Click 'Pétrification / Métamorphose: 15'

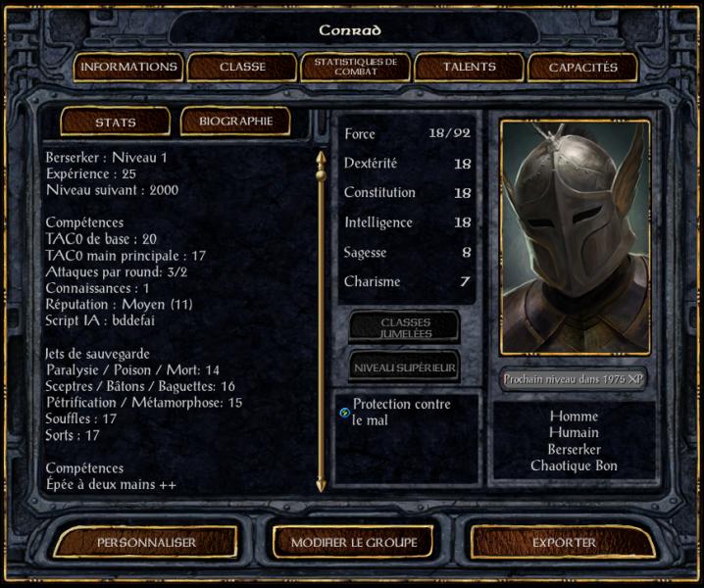[144, 402]
